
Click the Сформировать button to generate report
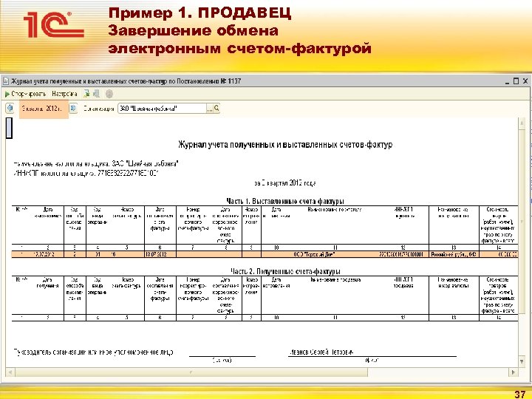click(x=25, y=94)
